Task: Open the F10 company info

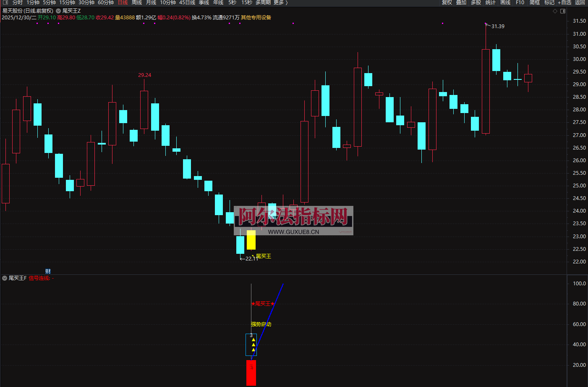Action: [520, 3]
